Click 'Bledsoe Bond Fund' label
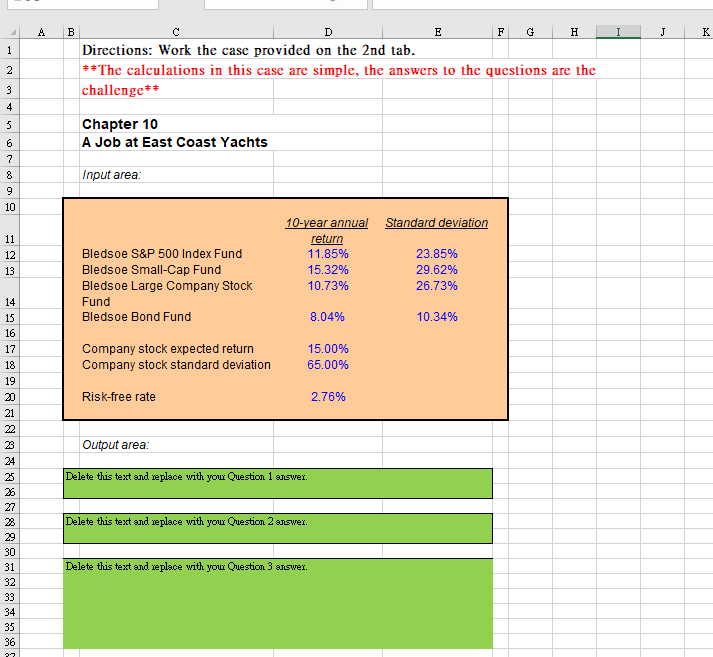Viewport: 713px width, 657px height. point(136,317)
